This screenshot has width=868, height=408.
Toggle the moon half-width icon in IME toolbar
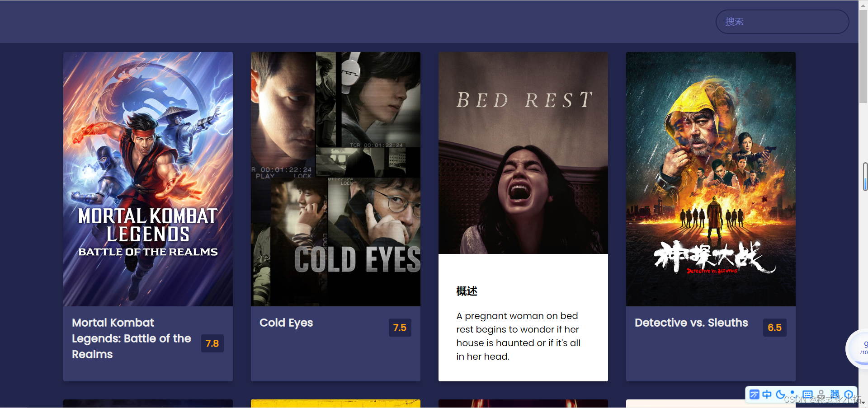pyautogui.click(x=780, y=394)
